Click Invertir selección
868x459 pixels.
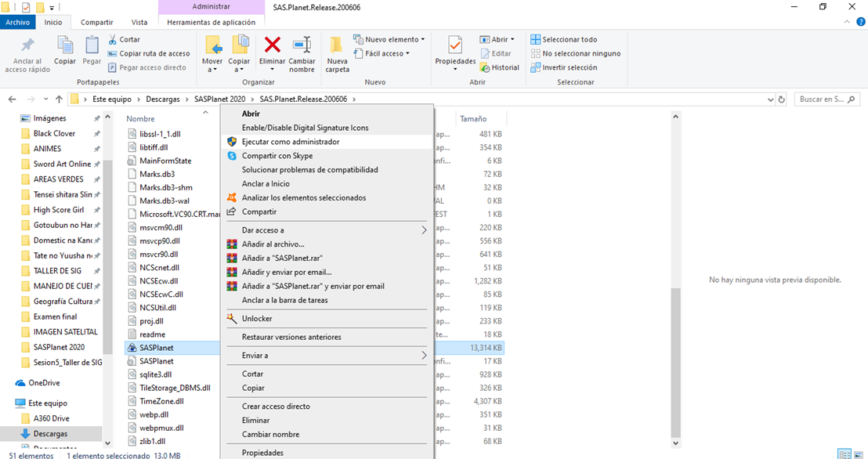[563, 67]
